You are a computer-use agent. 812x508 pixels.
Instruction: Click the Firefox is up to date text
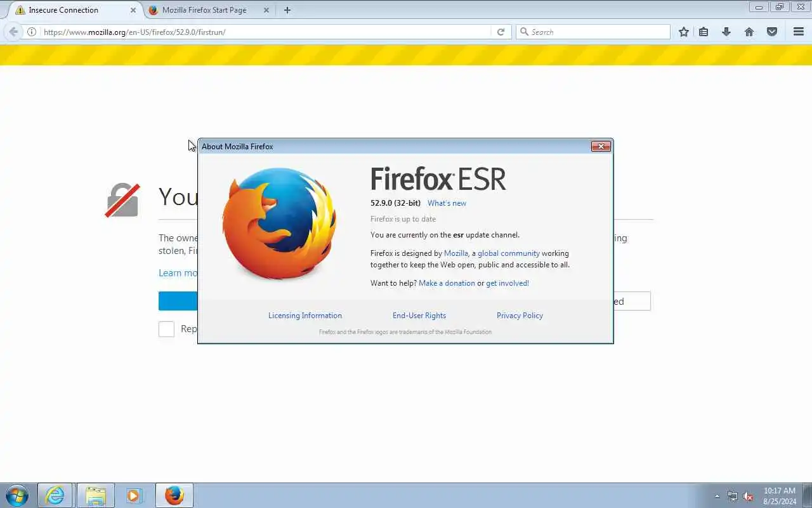coord(403,219)
